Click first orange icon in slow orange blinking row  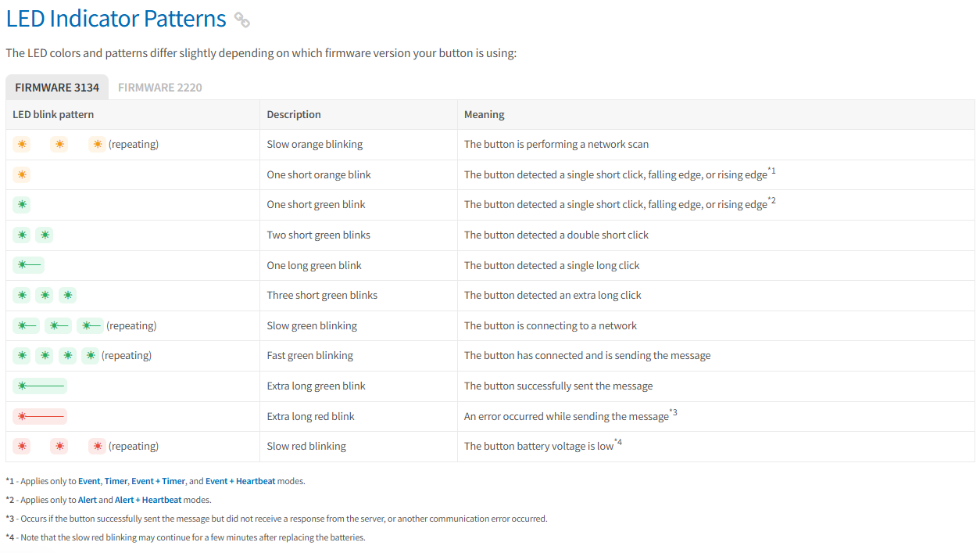[x=22, y=144]
